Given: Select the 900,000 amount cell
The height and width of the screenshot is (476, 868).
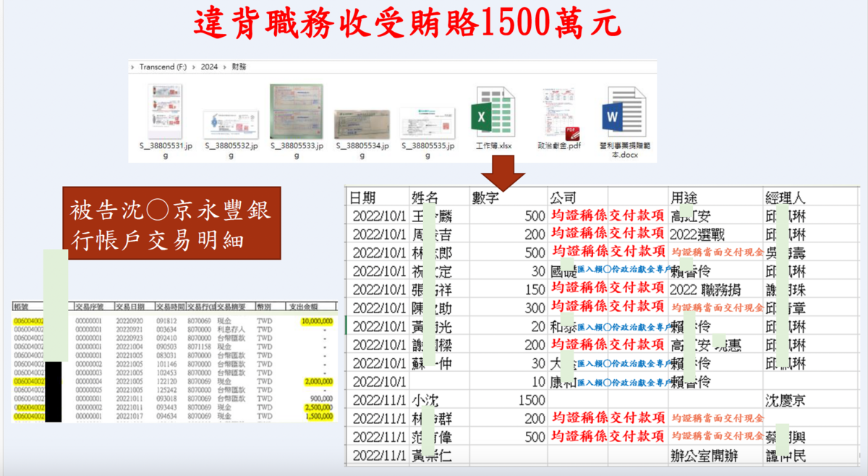Looking at the screenshot, I should (321, 399).
